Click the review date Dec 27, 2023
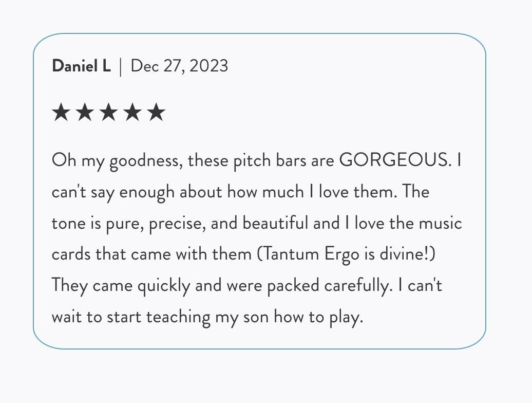532x403 pixels. (x=179, y=66)
